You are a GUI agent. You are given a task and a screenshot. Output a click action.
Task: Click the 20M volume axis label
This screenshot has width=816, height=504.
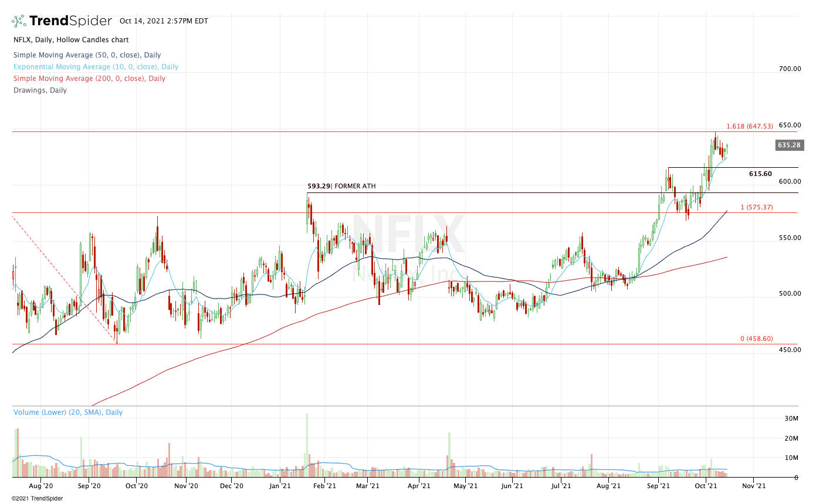(792, 438)
